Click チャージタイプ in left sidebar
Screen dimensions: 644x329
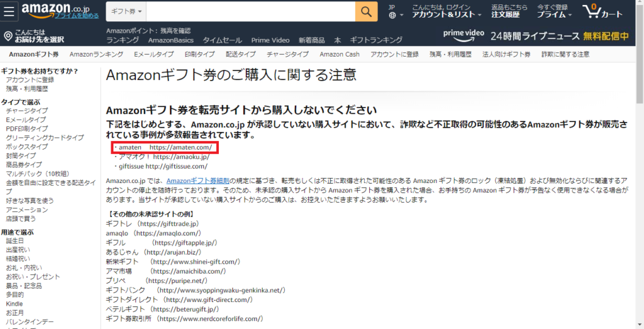tap(26, 111)
